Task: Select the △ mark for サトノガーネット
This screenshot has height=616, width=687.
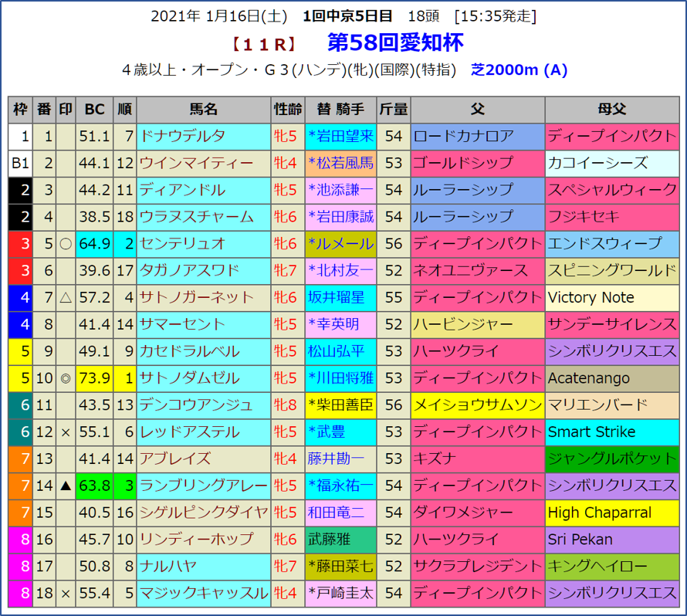Action: pos(66,297)
